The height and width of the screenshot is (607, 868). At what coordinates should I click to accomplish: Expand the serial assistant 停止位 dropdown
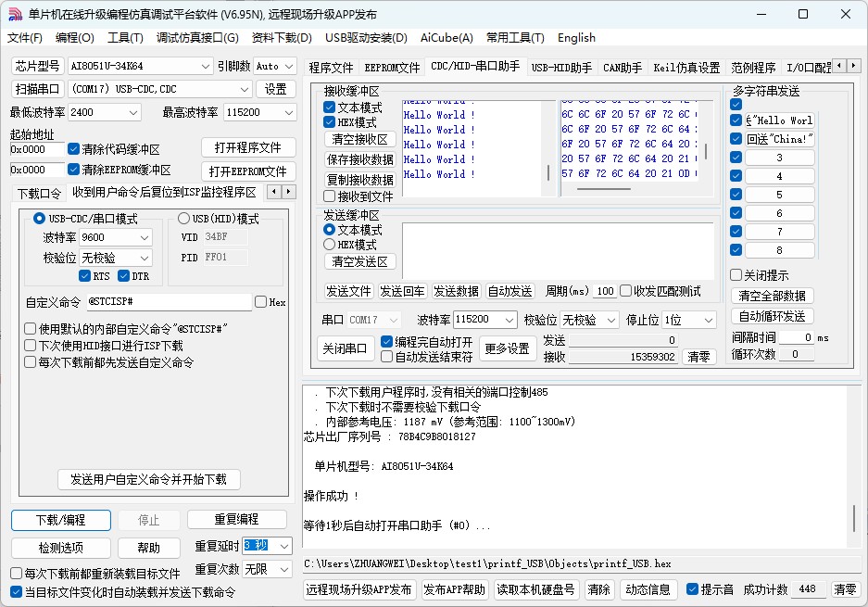coord(710,320)
